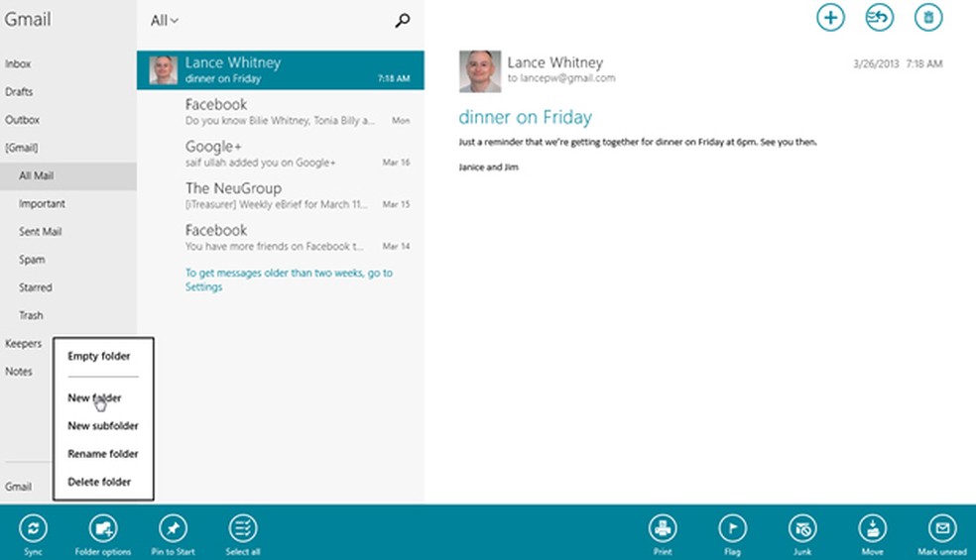Click the reply arrow icon
The width and height of the screenshot is (976, 560).
879,18
